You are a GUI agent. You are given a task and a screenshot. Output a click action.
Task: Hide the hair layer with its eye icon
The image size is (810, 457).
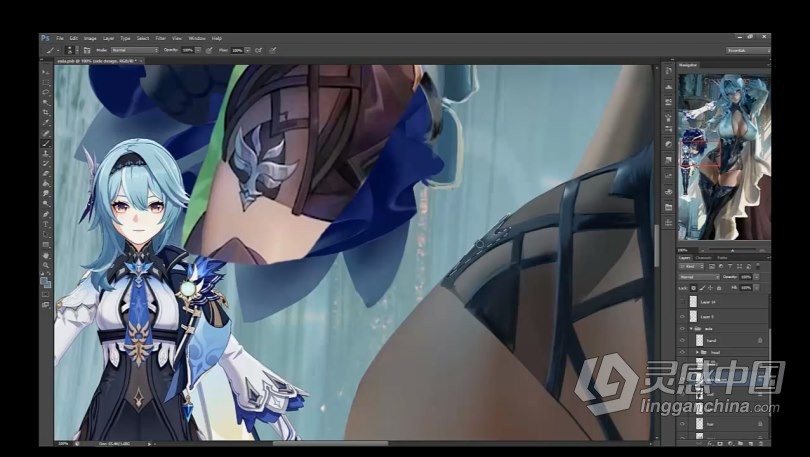[x=682, y=423]
